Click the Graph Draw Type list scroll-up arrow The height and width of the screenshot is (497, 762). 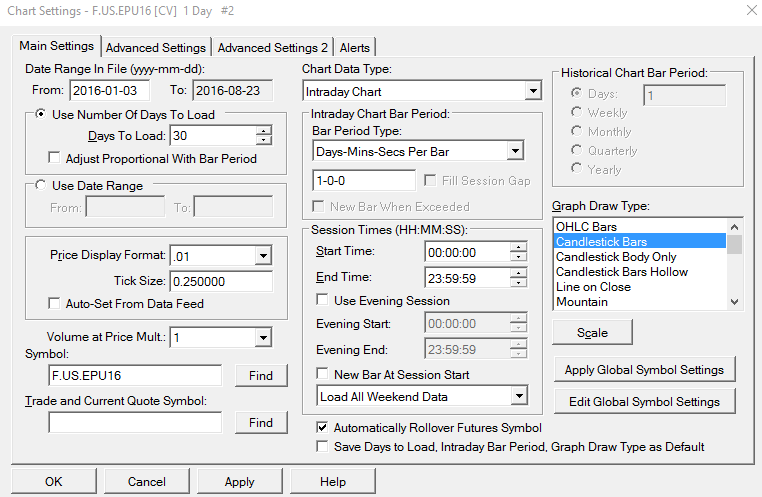[734, 227]
